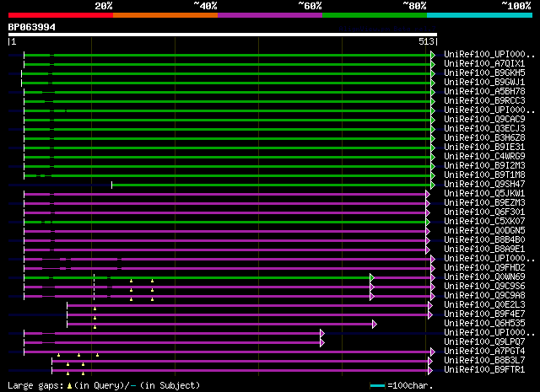This screenshot has width=540, height=392.
Task: Select the UniRef100_Q9C9A8 label
Action: 484,296
